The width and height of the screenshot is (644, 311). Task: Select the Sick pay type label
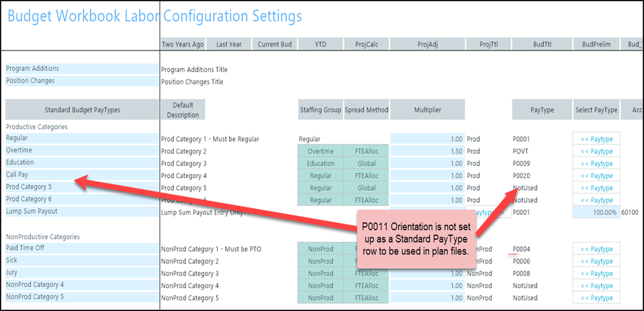coord(81,261)
